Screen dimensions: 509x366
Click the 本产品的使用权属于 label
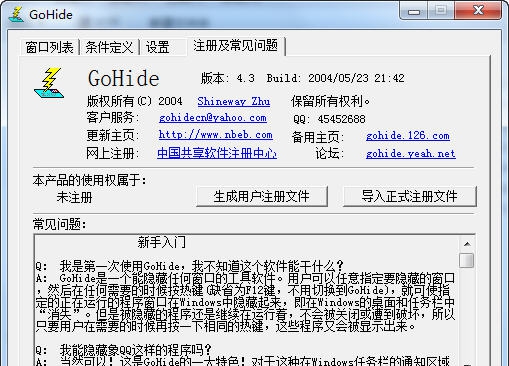coord(89,180)
